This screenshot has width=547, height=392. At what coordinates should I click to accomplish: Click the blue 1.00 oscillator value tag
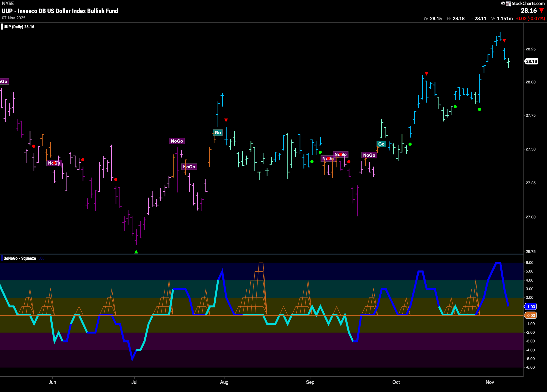(x=531, y=307)
